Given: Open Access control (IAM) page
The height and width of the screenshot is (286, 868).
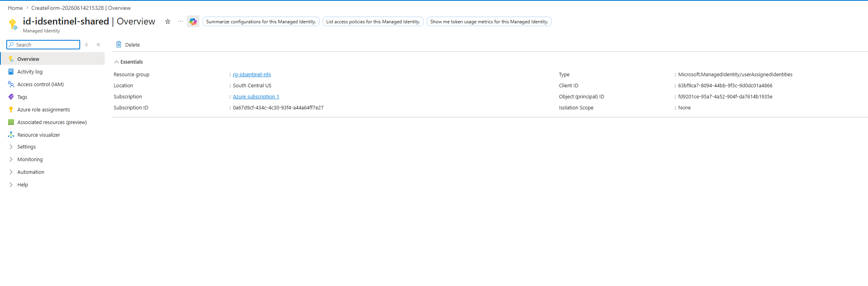Looking at the screenshot, I should pyautogui.click(x=53, y=84).
